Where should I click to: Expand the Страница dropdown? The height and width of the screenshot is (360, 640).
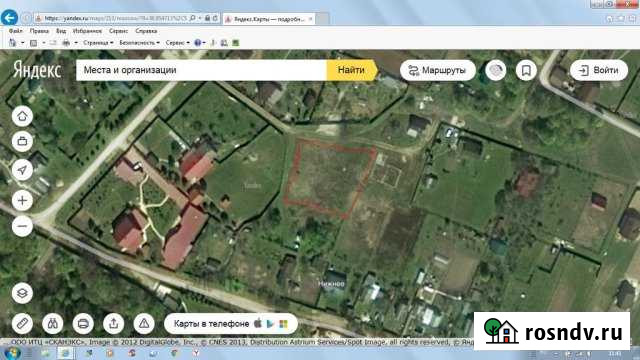pos(98,43)
